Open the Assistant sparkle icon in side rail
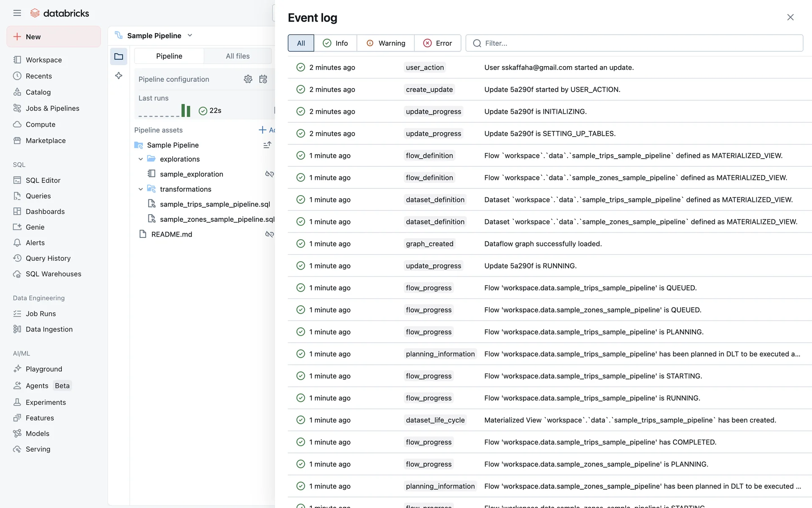 tap(119, 76)
